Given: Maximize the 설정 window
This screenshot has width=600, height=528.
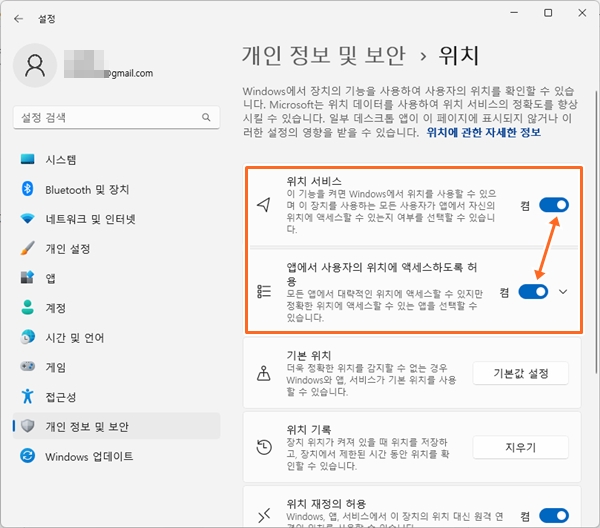Looking at the screenshot, I should tap(548, 13).
